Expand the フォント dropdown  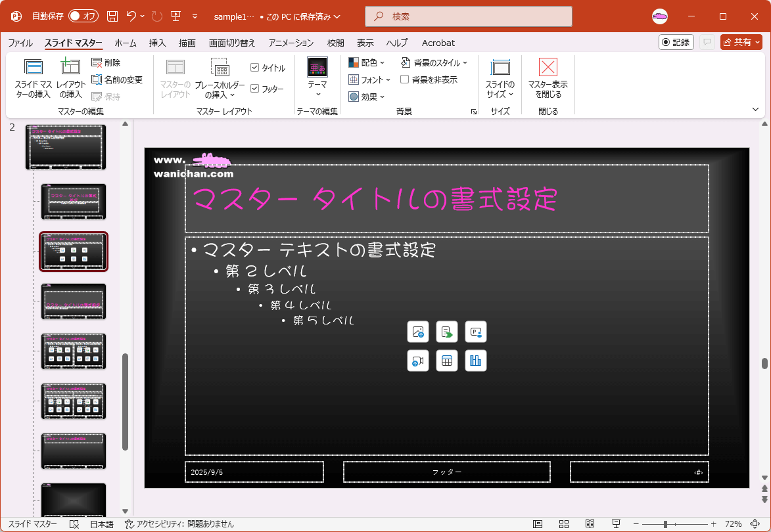tap(369, 79)
